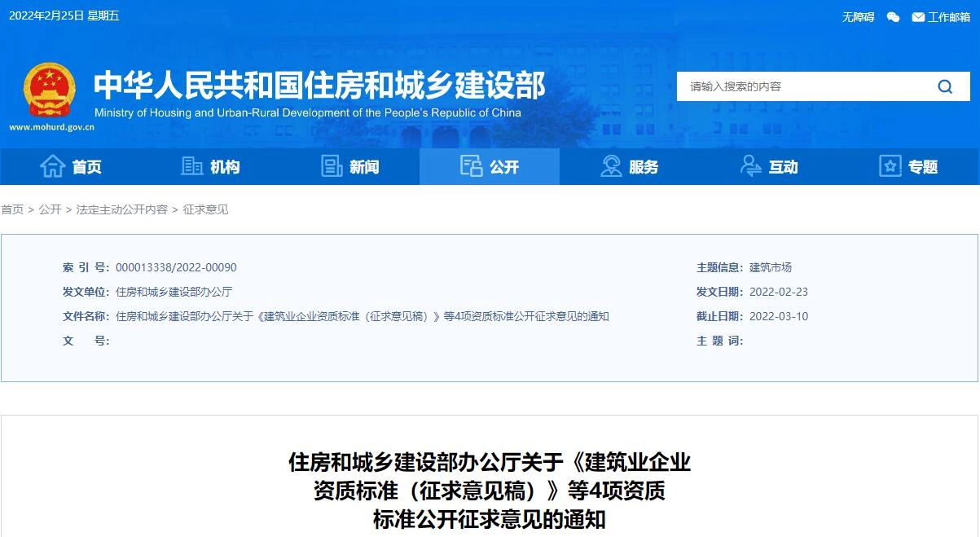Click the house icon on the 首页 tab
The width and height of the screenshot is (980, 537).
click(x=51, y=165)
